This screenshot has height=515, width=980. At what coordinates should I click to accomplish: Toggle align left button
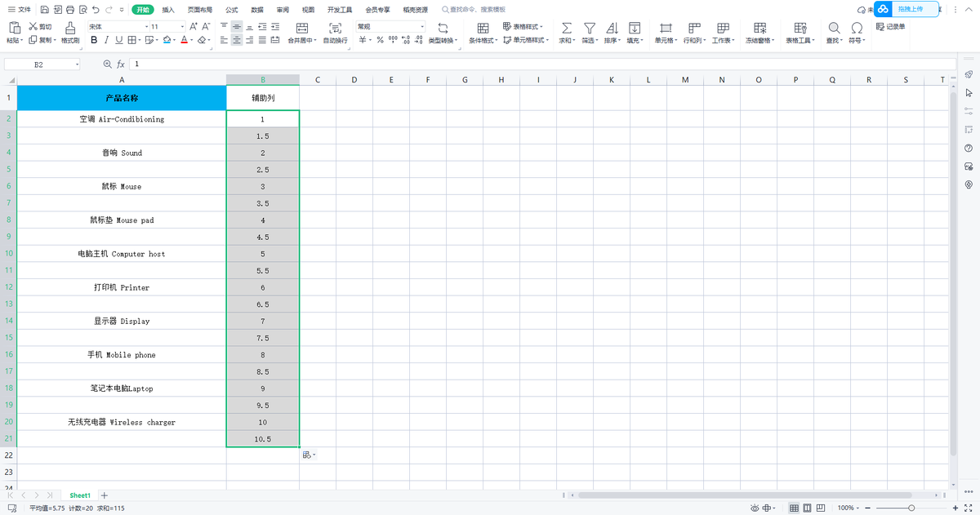point(224,39)
